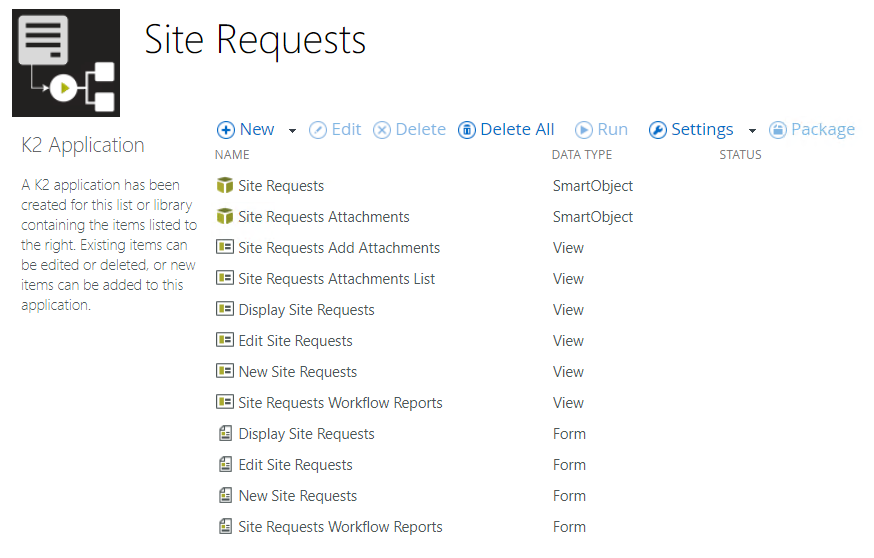The width and height of the screenshot is (874, 558).
Task: Select the Site Requests Attachments row name
Action: (x=324, y=217)
